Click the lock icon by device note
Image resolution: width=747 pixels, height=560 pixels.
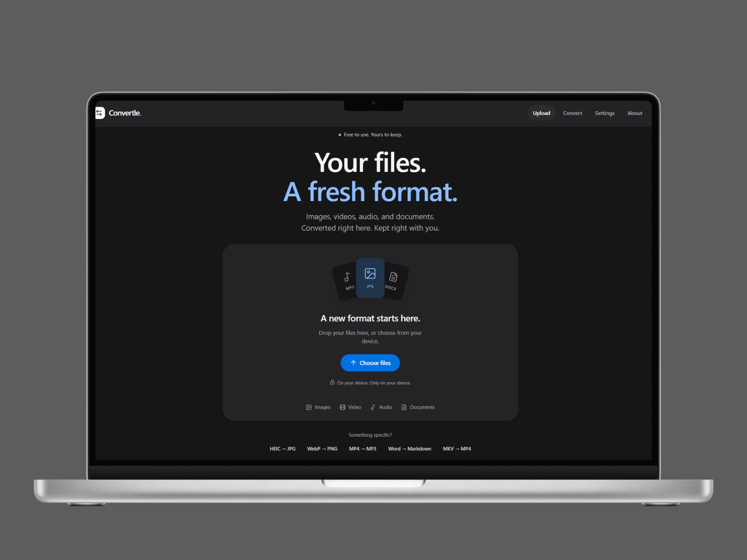pos(332,382)
